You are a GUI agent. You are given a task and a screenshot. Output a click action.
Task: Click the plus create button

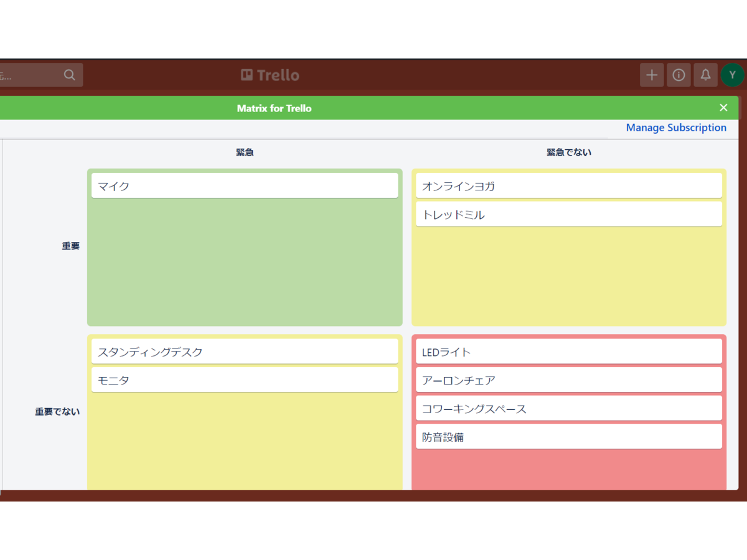coord(652,75)
